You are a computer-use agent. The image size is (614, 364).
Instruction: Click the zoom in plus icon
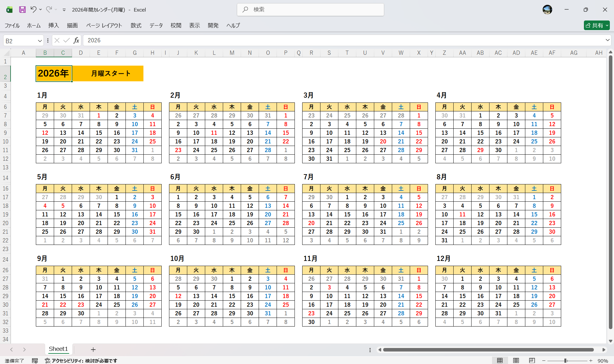pos(591,361)
